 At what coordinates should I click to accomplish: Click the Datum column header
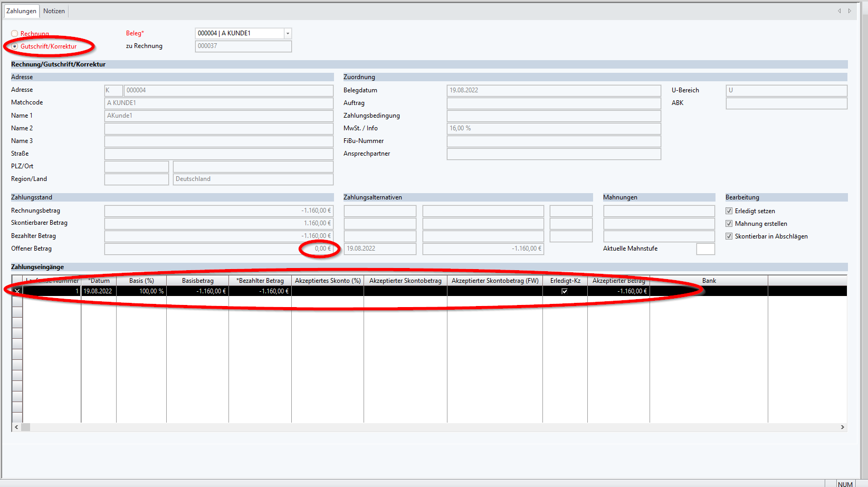coord(99,281)
